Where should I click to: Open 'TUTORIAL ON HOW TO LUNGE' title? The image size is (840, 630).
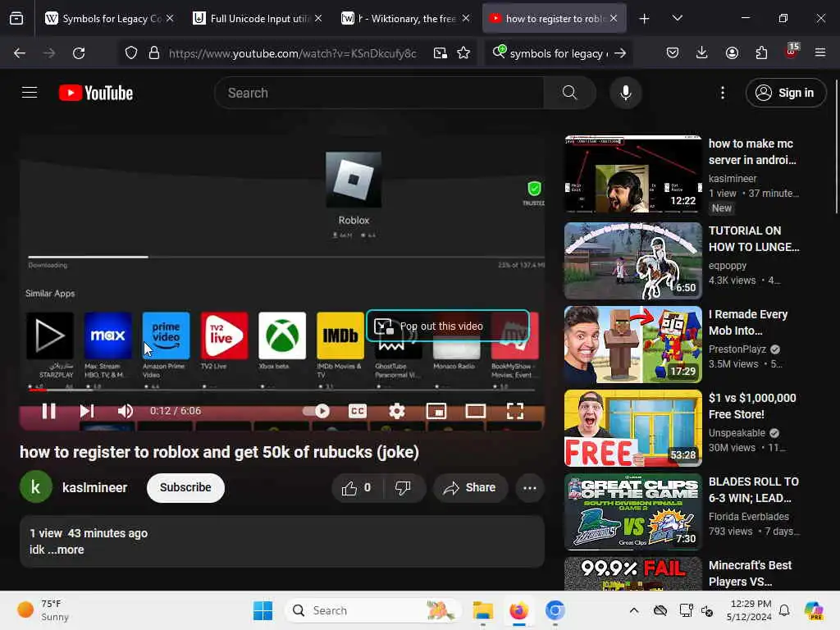753,239
